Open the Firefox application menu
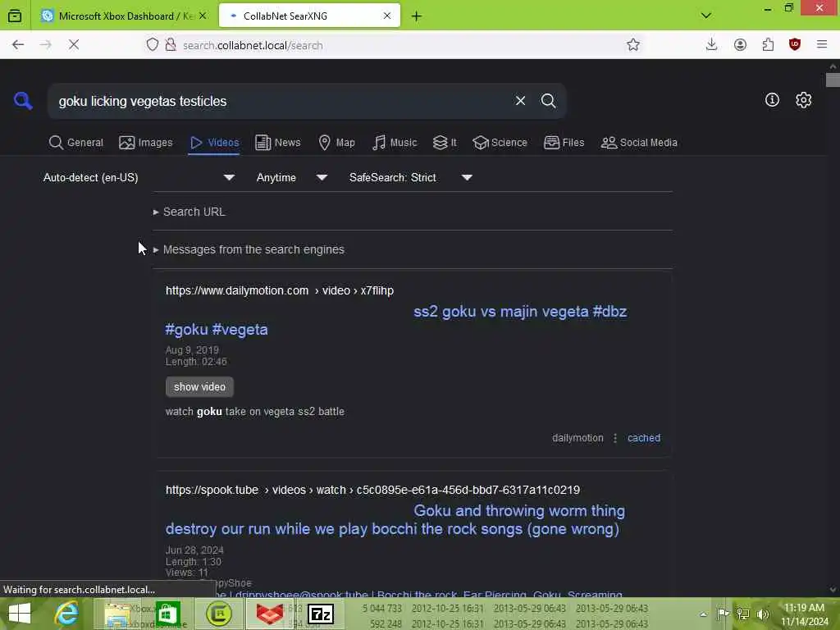840x630 pixels. click(822, 44)
